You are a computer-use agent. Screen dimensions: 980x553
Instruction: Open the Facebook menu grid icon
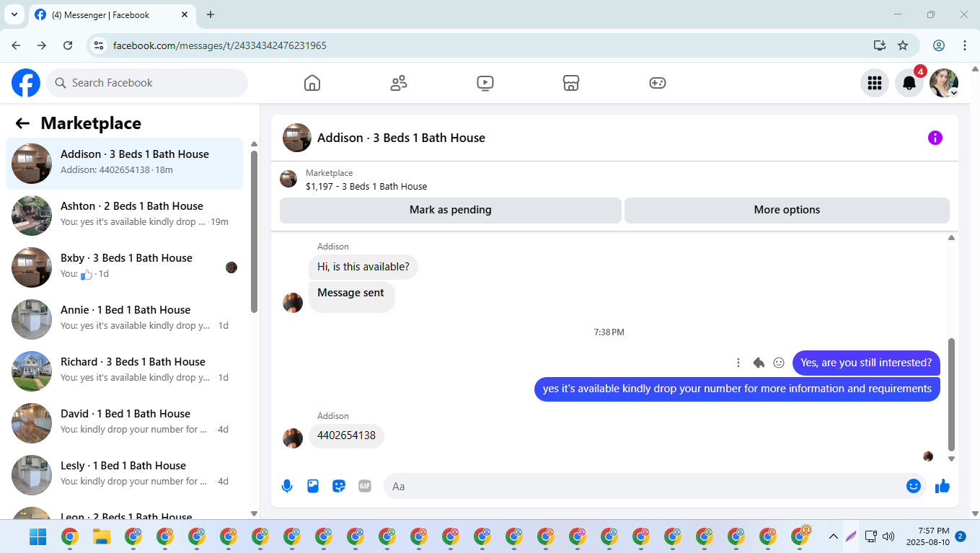click(x=875, y=83)
